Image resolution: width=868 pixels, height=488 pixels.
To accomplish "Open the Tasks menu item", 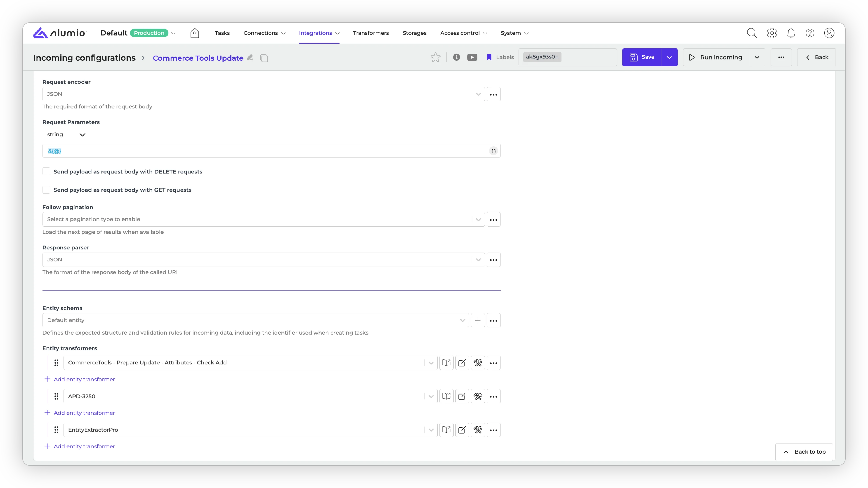I will (222, 33).
